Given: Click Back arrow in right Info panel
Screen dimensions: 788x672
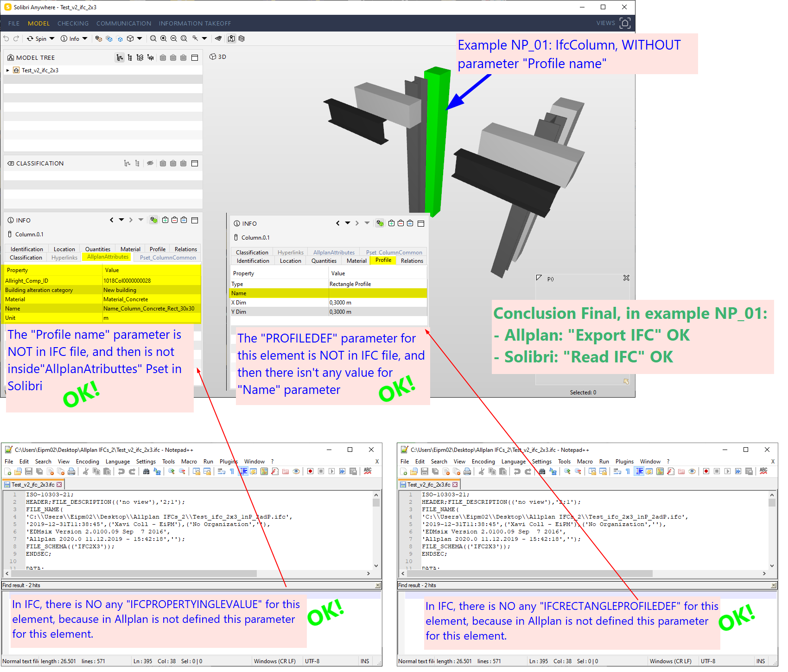Looking at the screenshot, I should tap(337, 223).
